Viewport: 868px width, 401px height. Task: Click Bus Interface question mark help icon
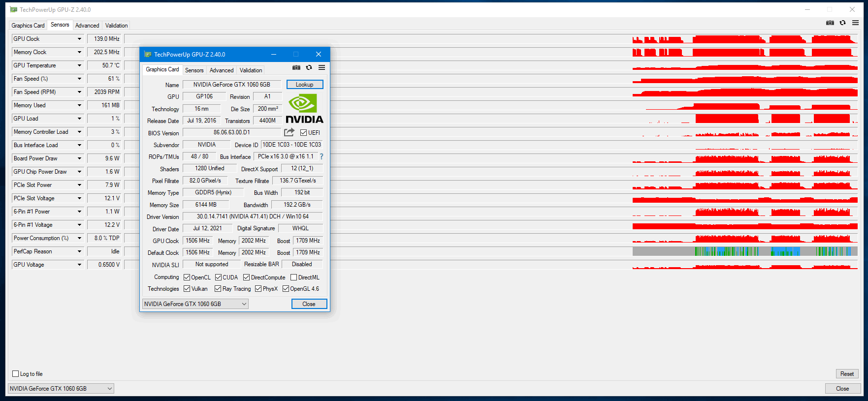[x=321, y=156]
